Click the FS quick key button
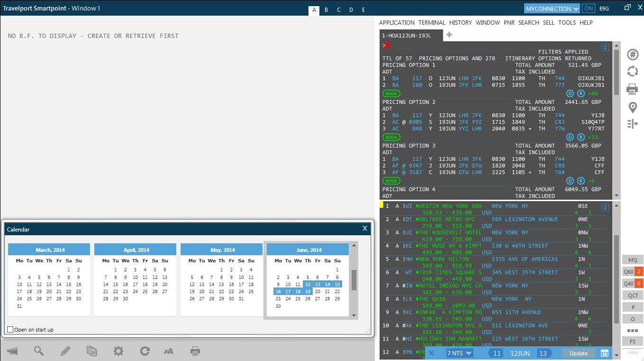Screen dimensions: 644x361 (633, 342)
